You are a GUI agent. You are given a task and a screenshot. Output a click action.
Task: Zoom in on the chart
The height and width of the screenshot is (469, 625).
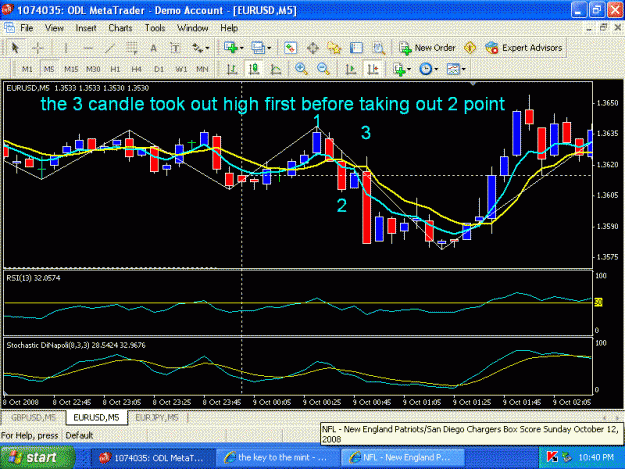(x=301, y=69)
